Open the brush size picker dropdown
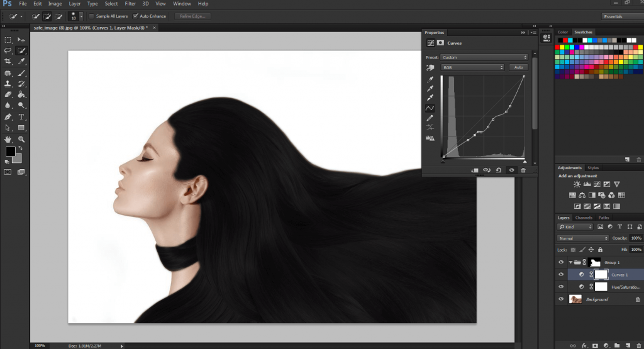Screen dimensions: 644x349 click(x=81, y=16)
